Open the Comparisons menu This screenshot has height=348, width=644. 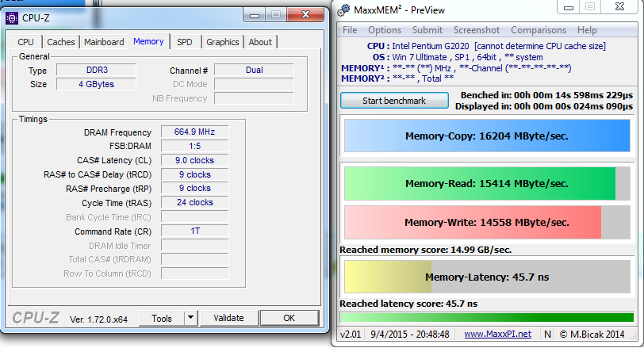[x=539, y=30]
